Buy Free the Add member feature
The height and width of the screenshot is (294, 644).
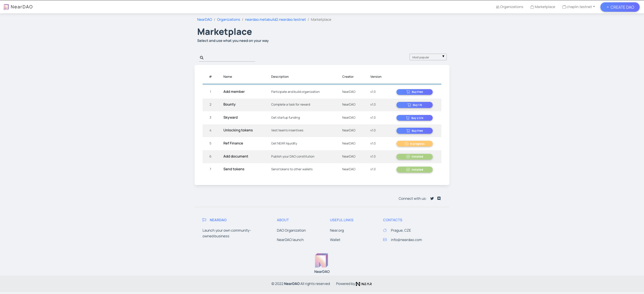pos(415,92)
